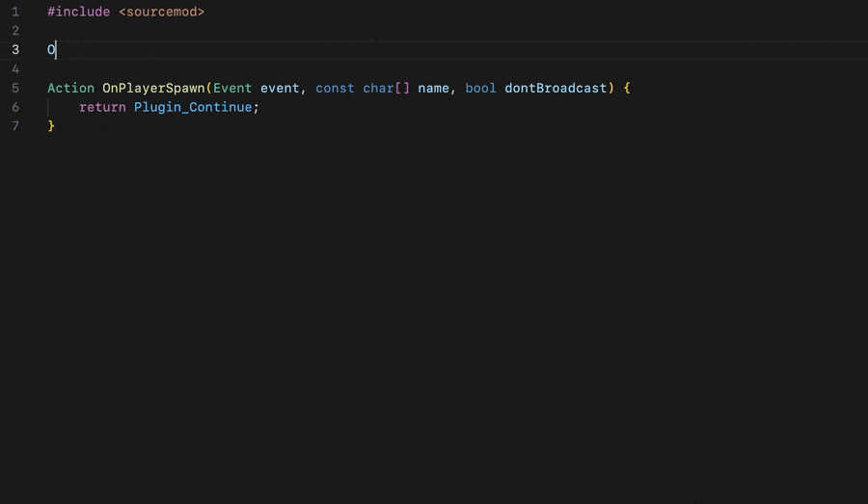The width and height of the screenshot is (868, 504).
Task: Place cursor after the typed letter O
Action: click(56, 50)
